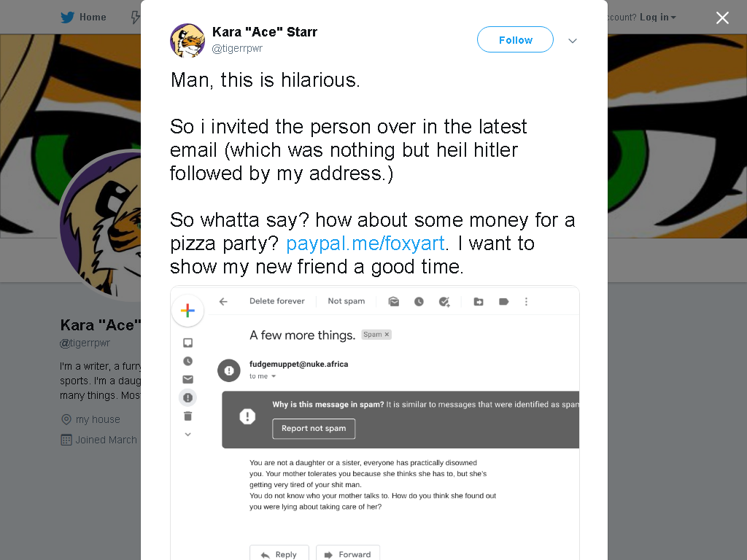Click the Twitter bird Home icon
This screenshot has height=560, width=747.
pyautogui.click(x=68, y=17)
